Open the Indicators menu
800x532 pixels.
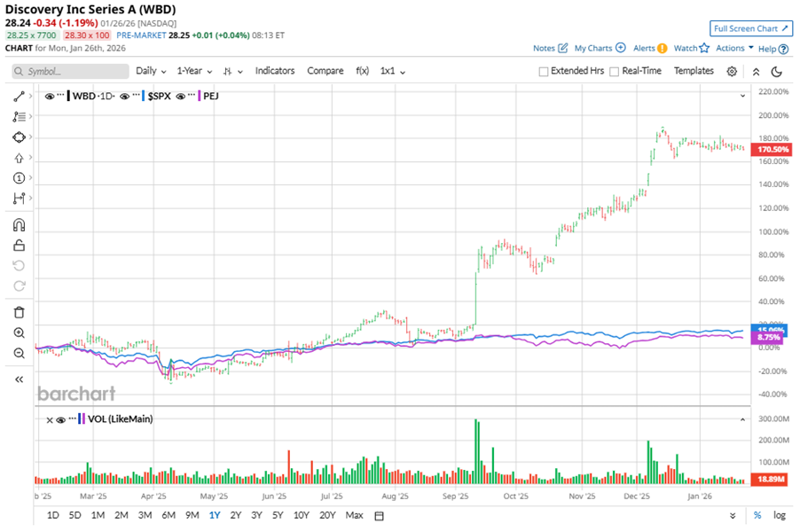coord(275,71)
